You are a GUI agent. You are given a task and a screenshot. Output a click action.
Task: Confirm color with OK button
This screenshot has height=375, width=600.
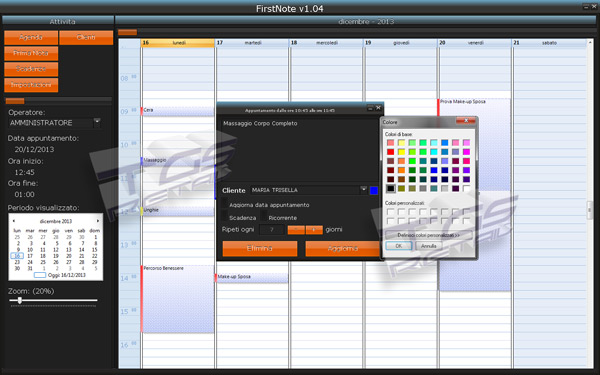pos(399,246)
